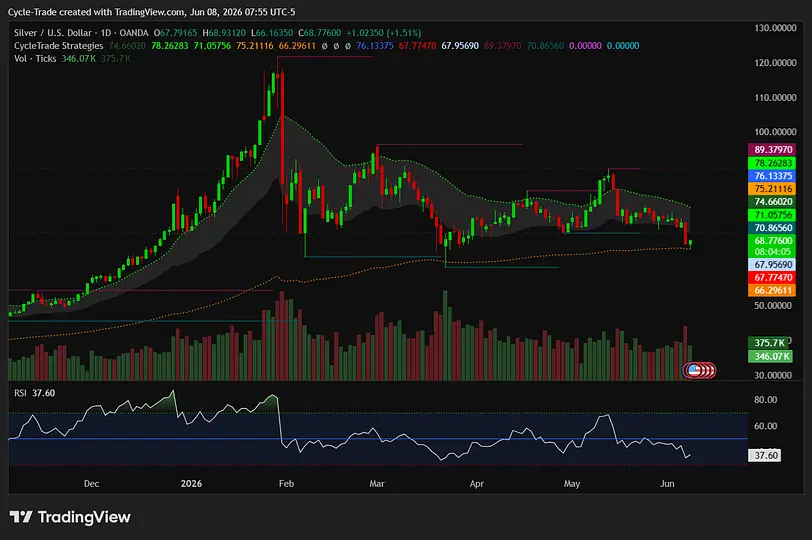Click green 71.05756 price scale tag
Image resolution: width=812 pixels, height=540 pixels.
(x=772, y=215)
